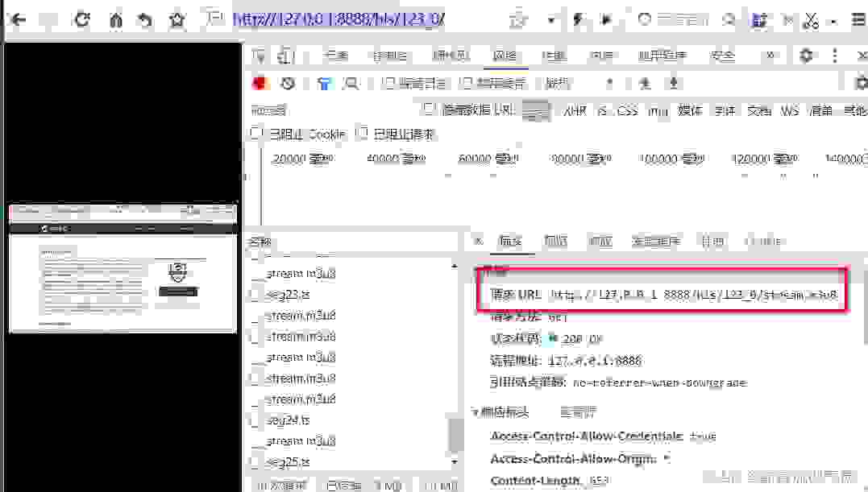Click the request URL value text
The image size is (868, 492).
pos(693,295)
